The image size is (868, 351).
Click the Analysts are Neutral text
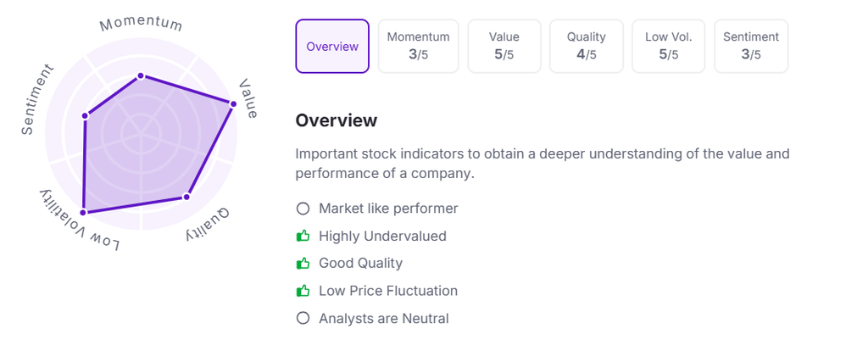pos(383,319)
